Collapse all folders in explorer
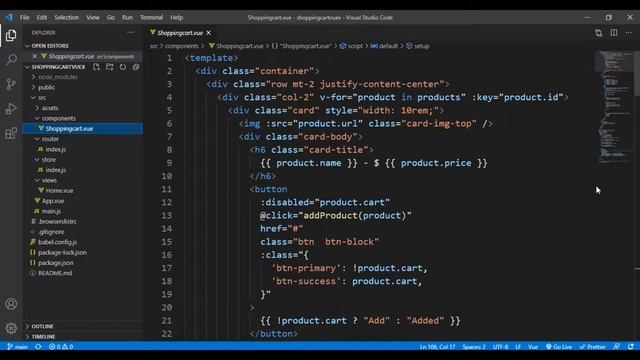Image resolution: width=640 pixels, height=360 pixels. 136,67
